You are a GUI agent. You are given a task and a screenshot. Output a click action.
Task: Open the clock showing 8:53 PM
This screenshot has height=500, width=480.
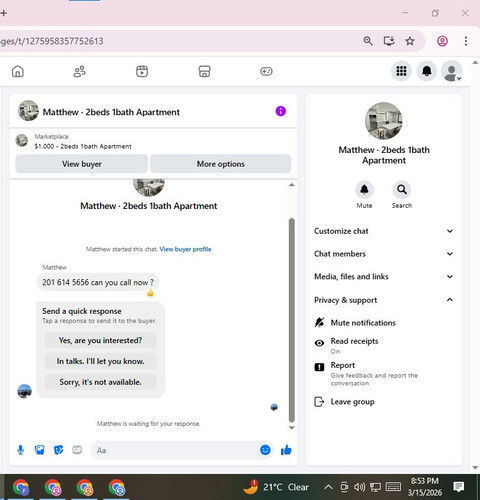[x=424, y=487]
